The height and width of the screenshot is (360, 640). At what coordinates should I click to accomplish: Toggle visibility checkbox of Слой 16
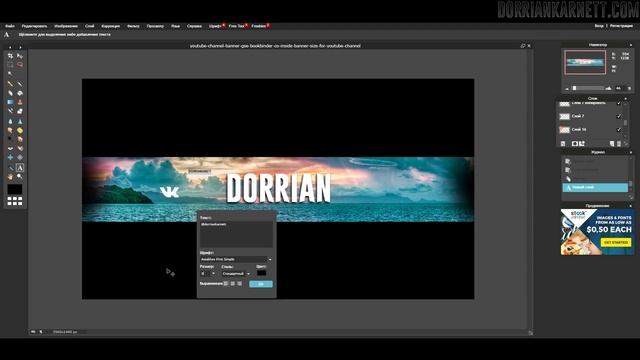pyautogui.click(x=619, y=130)
